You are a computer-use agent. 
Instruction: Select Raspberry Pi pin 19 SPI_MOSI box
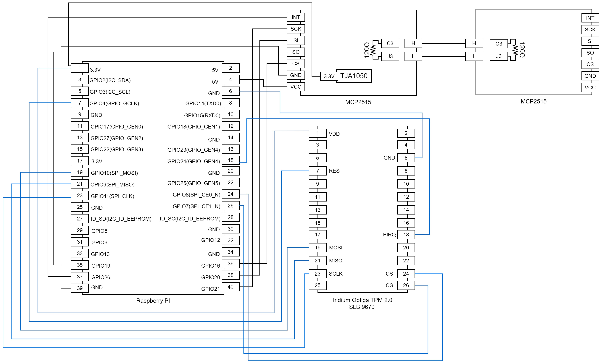pos(80,172)
